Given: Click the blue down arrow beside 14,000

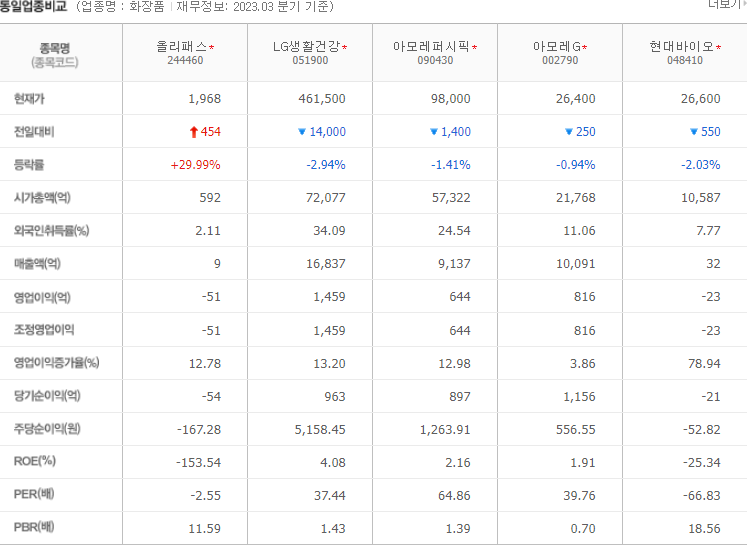Looking at the screenshot, I should pos(302,131).
